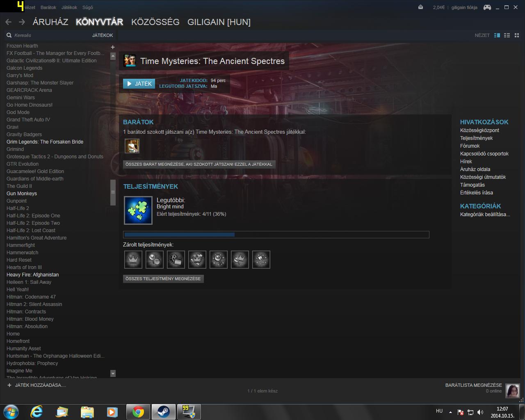
Task: Open Google Chrome from the taskbar
Action: coord(138,412)
